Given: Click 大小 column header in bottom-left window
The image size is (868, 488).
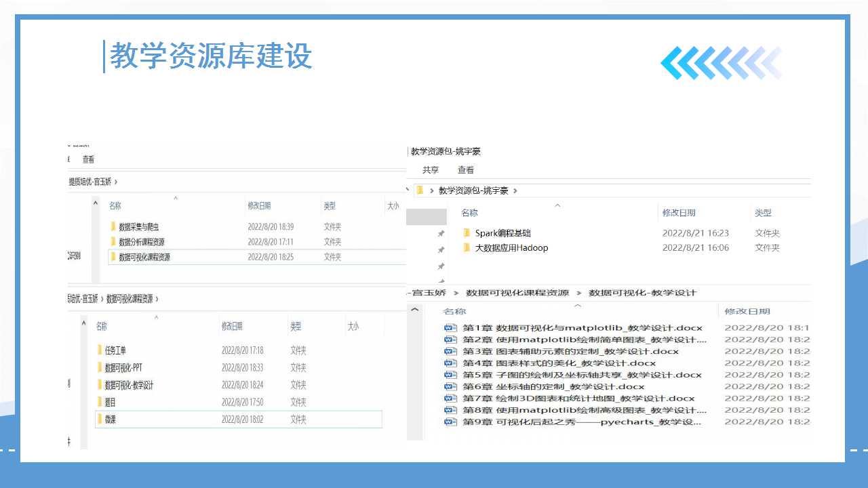Looking at the screenshot, I should pyautogui.click(x=353, y=327).
